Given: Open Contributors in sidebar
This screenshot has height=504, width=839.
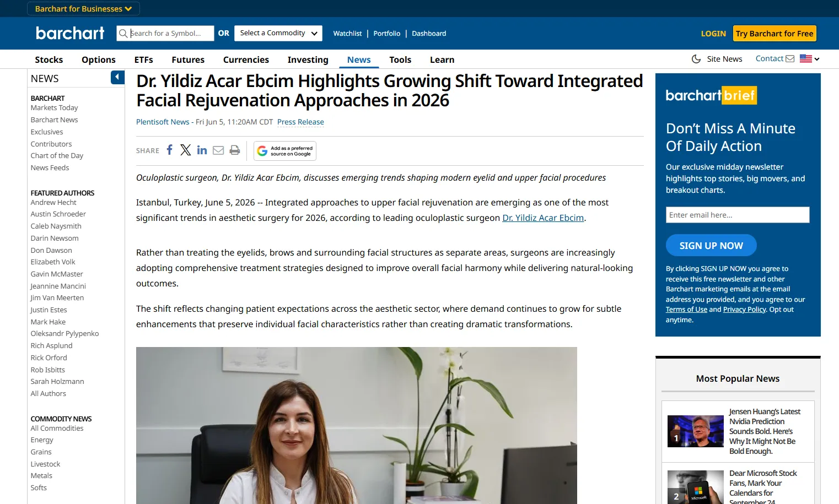Looking at the screenshot, I should [51, 144].
